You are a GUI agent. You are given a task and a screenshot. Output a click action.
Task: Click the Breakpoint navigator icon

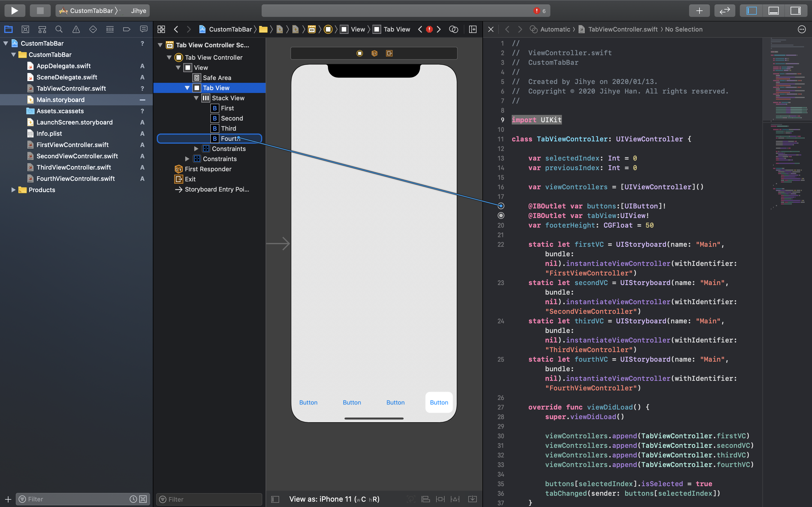[x=127, y=29]
